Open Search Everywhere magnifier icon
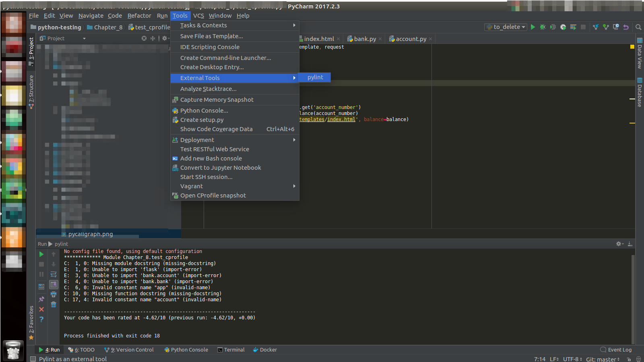This screenshot has height=362, width=644. [638, 27]
